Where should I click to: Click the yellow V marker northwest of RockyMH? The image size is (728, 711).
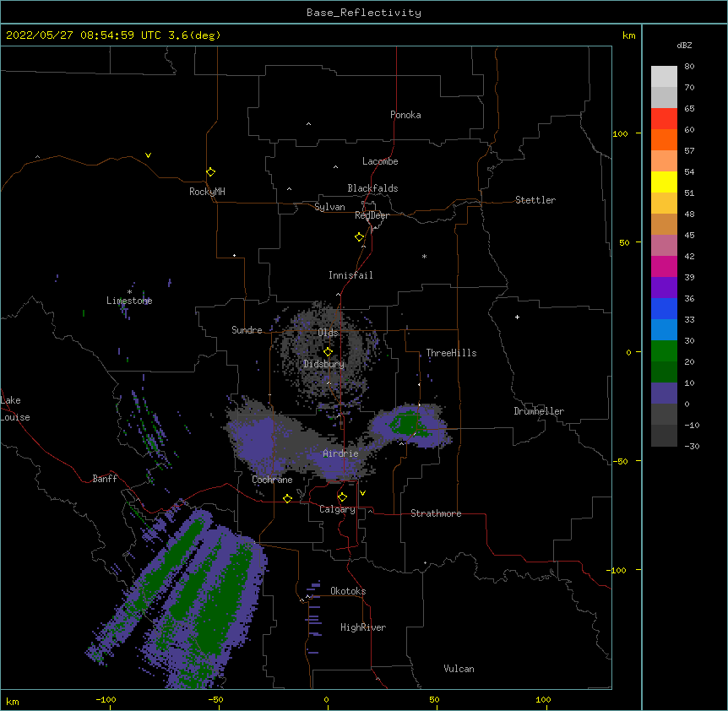pos(148,155)
